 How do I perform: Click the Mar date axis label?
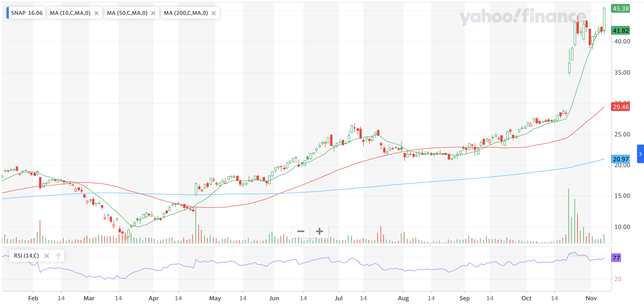point(89,298)
